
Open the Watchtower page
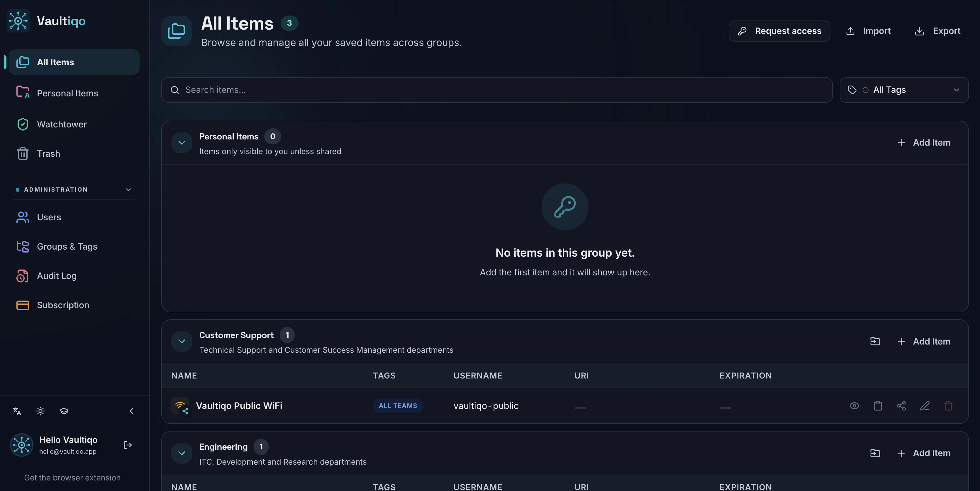[x=74, y=124]
